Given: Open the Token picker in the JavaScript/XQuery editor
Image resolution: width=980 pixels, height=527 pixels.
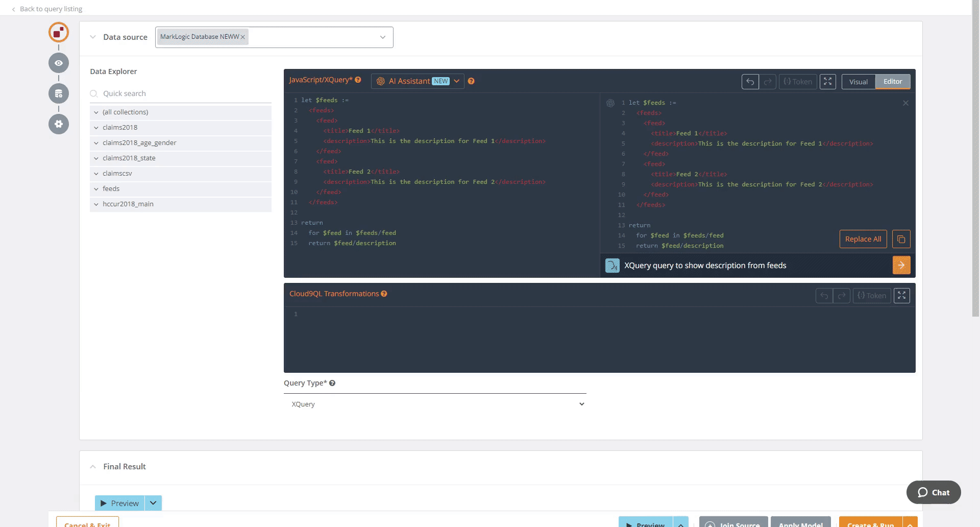Looking at the screenshot, I should [798, 81].
